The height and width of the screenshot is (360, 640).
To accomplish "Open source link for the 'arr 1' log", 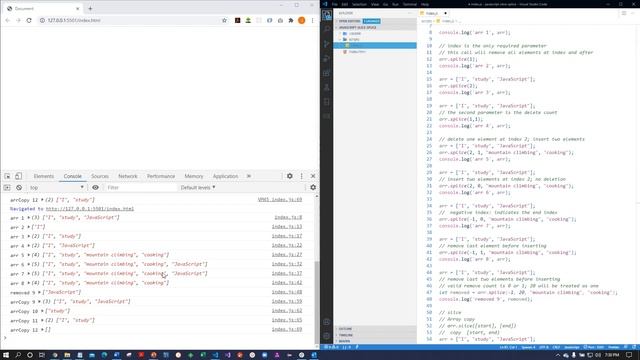I will (288, 217).
